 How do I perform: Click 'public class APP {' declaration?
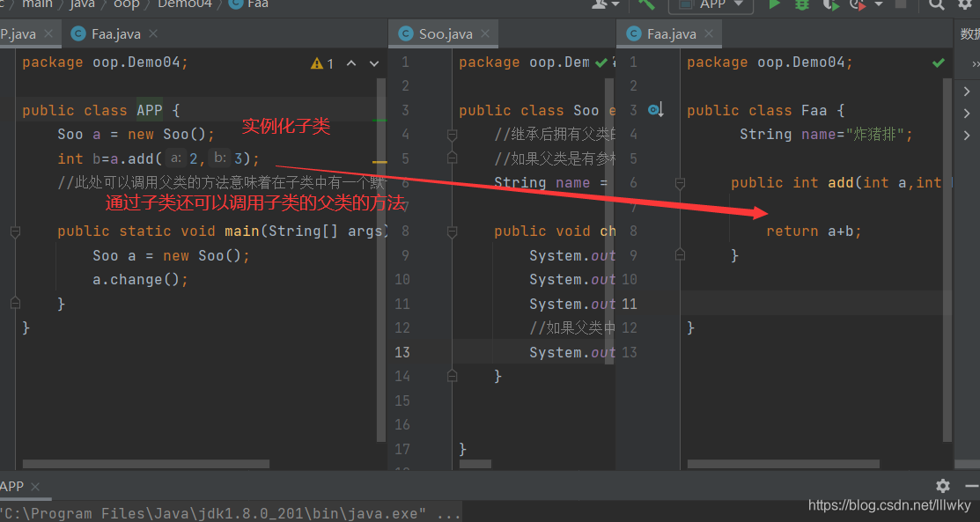(101, 111)
